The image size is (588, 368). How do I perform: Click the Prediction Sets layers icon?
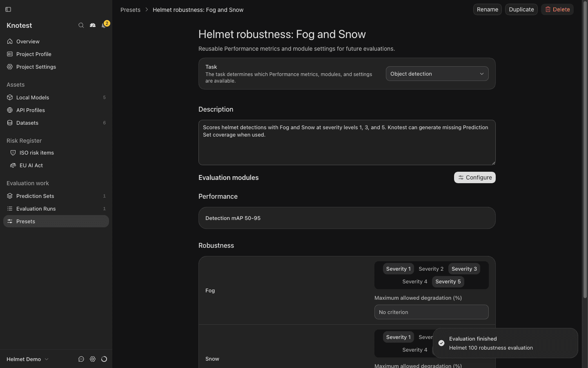click(10, 196)
